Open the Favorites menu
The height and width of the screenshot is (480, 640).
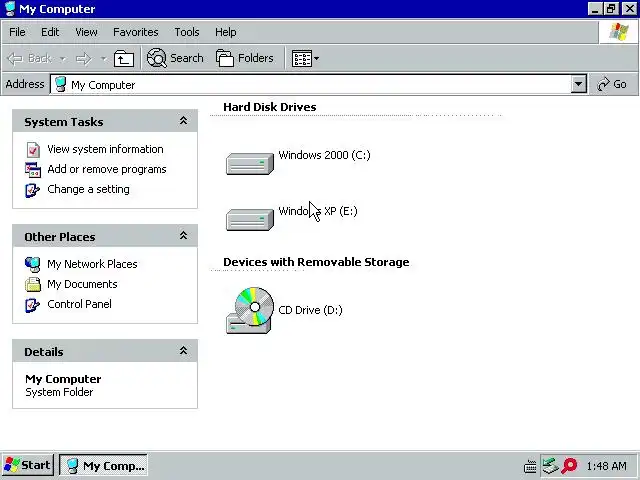(136, 32)
